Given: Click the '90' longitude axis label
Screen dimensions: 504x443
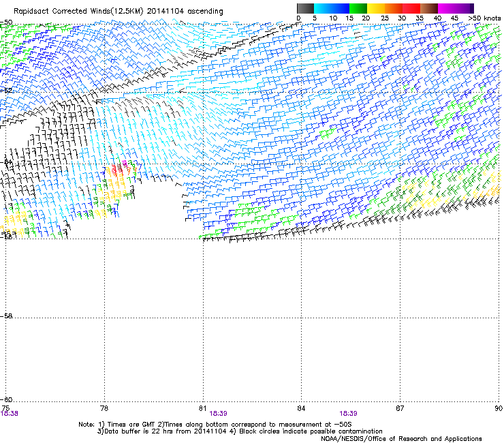Looking at the screenshot, I should pos(499,408).
